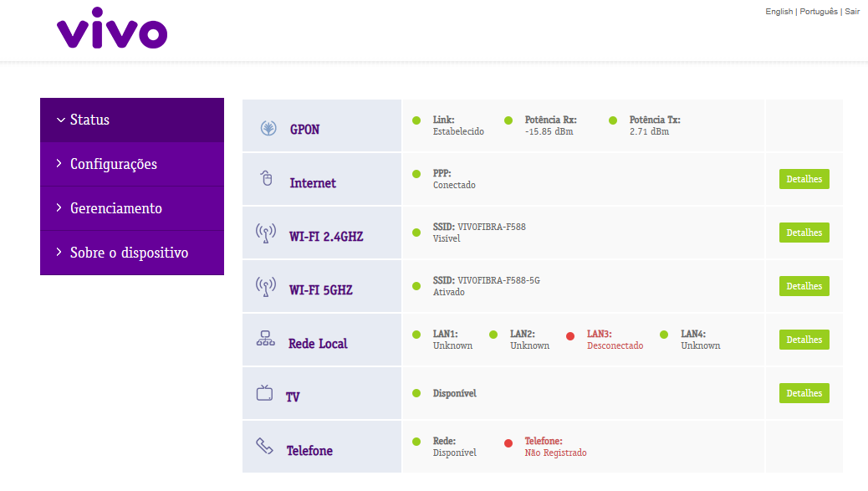Expand the Gerenciamento chevron

(x=59, y=207)
